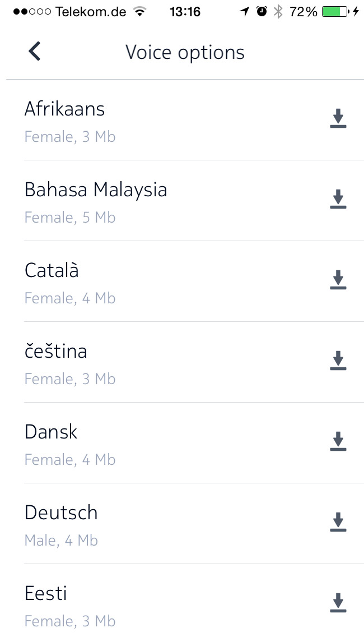
Task: Tap the battery indicator in status bar
Action: point(335,12)
